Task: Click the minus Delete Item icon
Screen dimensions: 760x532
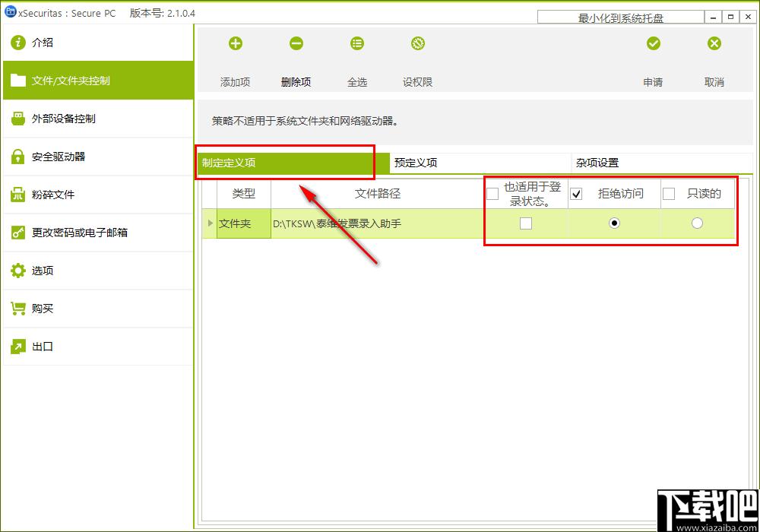Action: pyautogui.click(x=296, y=43)
